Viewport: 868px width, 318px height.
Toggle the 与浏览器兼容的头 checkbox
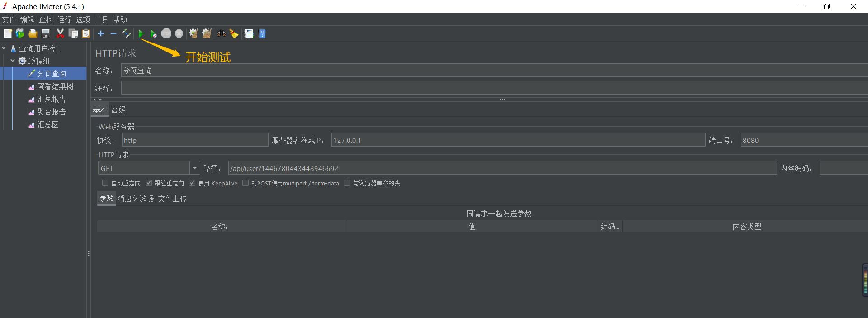[347, 183]
